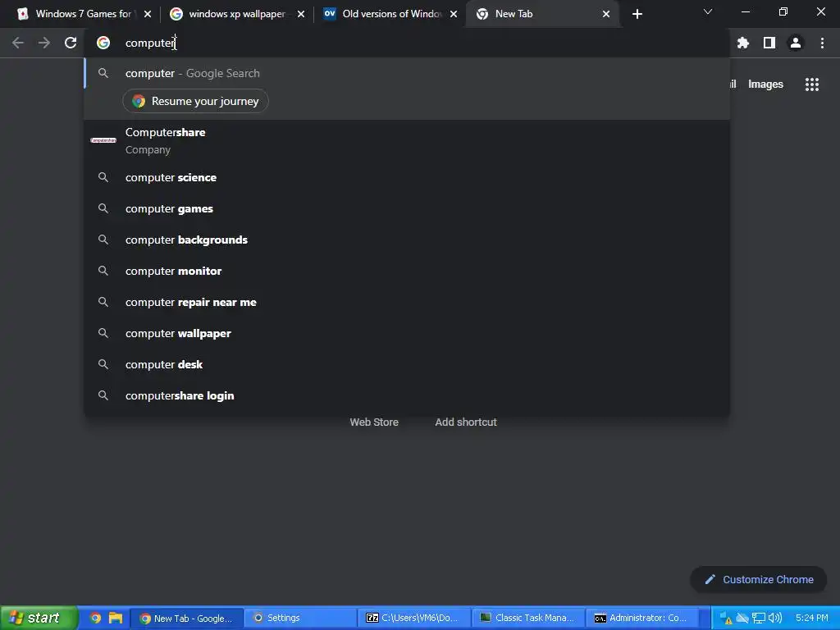Launch Chrome from the quick launch icon
Screen dimensions: 840x630
tap(95, 618)
